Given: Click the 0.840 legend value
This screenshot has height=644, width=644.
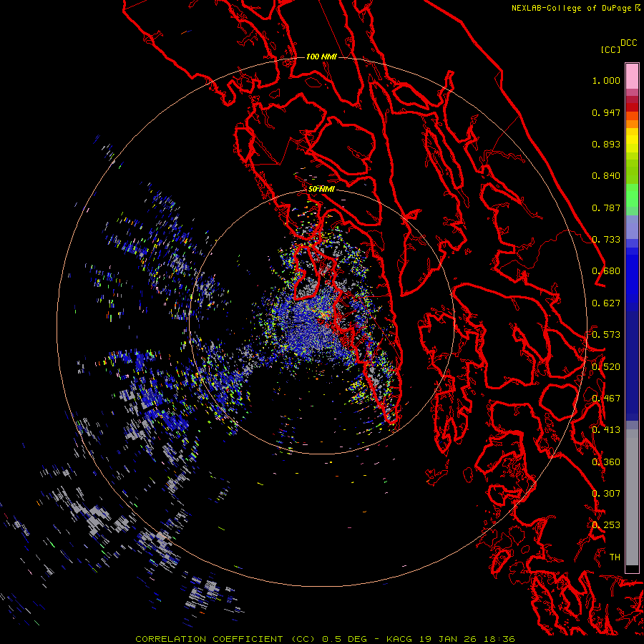Looking at the screenshot, I should [x=606, y=176].
